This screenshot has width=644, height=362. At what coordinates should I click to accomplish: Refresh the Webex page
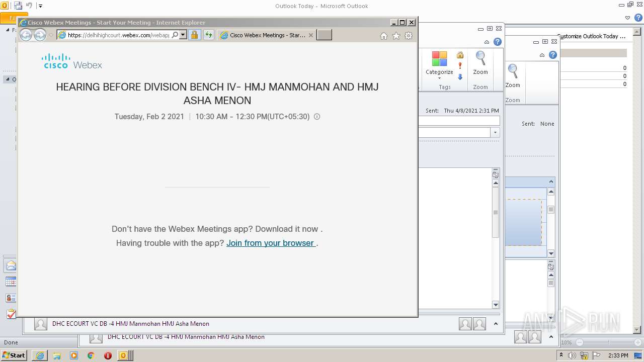(208, 35)
